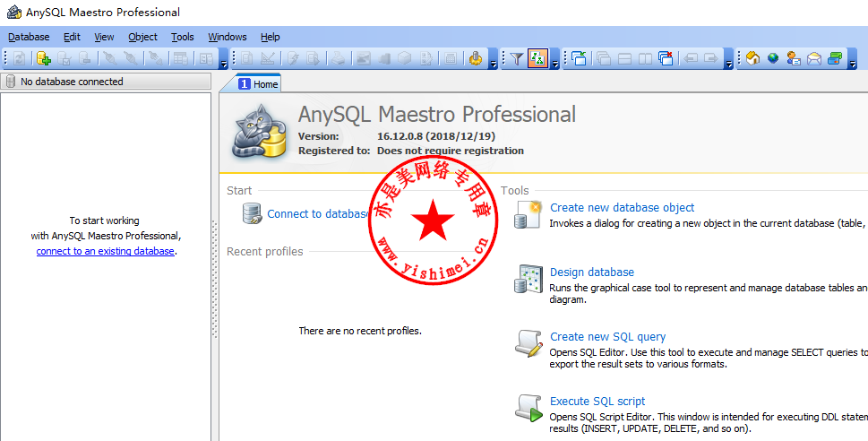Open the Edit menu

[72, 37]
